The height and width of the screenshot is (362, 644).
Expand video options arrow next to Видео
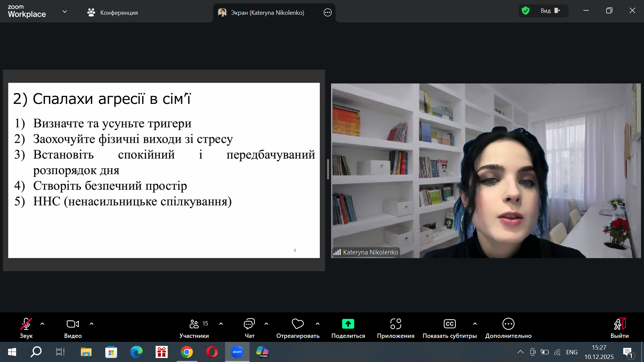[x=92, y=324]
